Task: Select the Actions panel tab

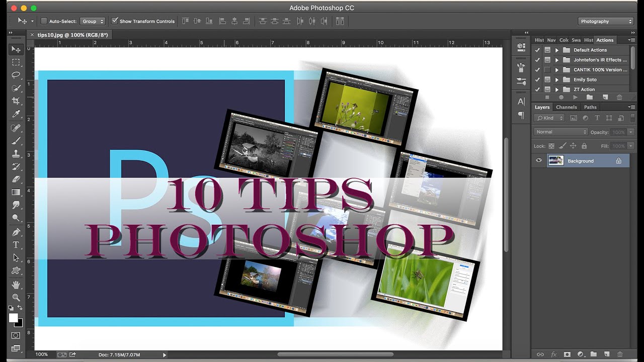Action: click(605, 40)
